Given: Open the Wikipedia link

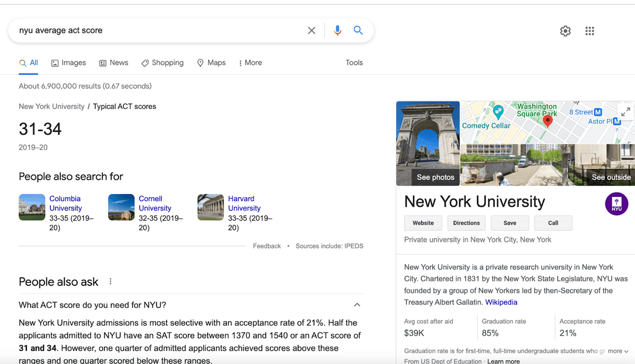Looking at the screenshot, I should click(x=501, y=302).
